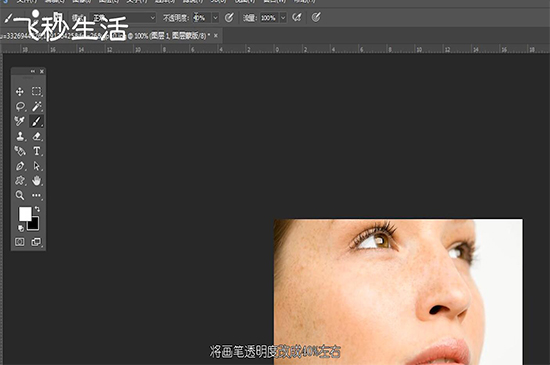Click the black background color swatch
The height and width of the screenshot is (365, 550).
(34, 224)
